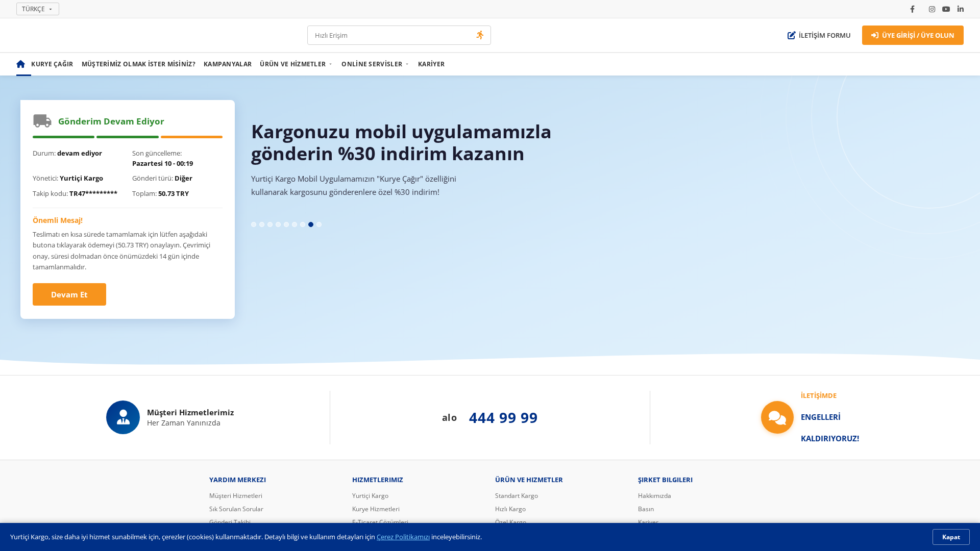Open KAMPANYALAR menu item

coord(228,64)
